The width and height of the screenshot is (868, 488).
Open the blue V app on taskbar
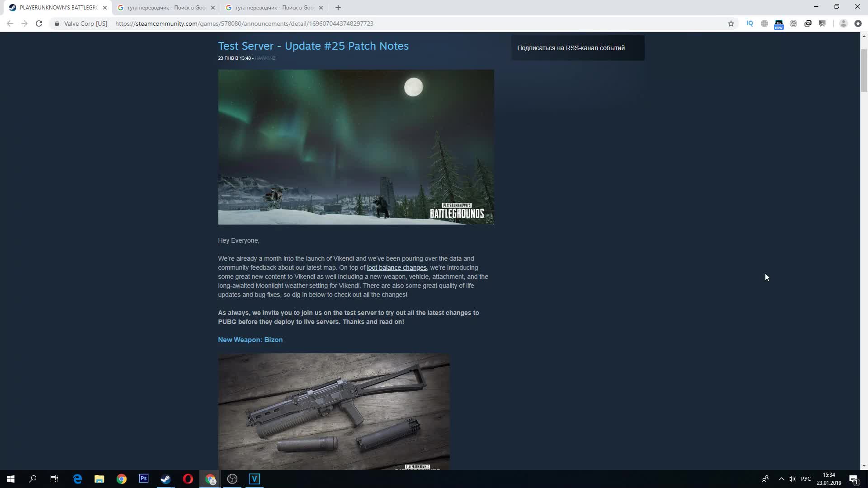click(x=255, y=479)
